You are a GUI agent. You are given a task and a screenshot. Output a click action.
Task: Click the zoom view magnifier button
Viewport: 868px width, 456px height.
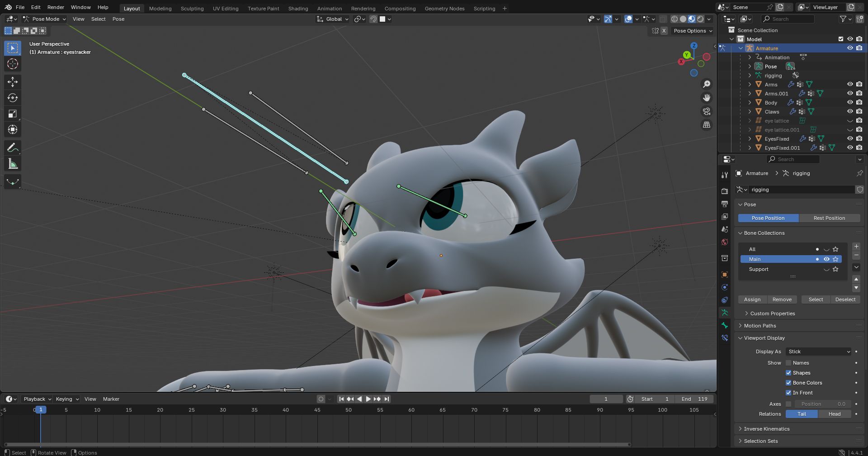pos(707,84)
